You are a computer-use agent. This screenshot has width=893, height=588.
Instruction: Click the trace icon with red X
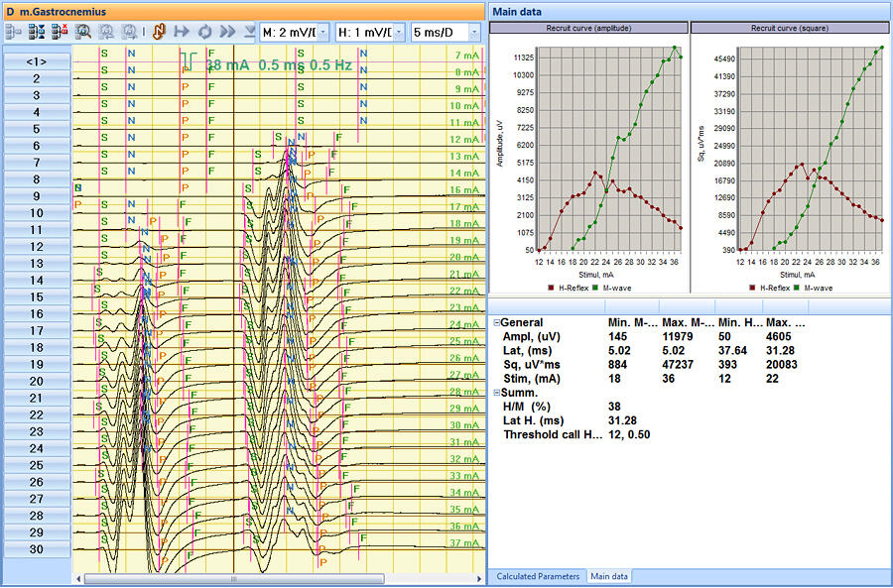click(x=58, y=32)
